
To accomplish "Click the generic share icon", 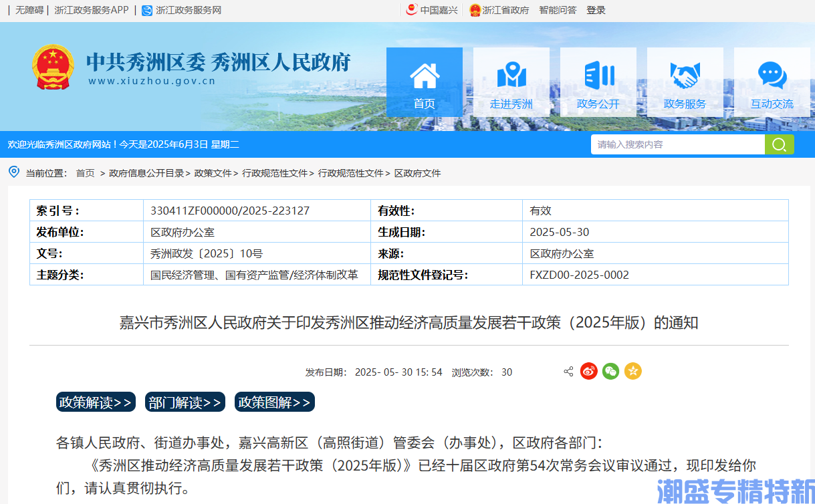I will [x=568, y=372].
